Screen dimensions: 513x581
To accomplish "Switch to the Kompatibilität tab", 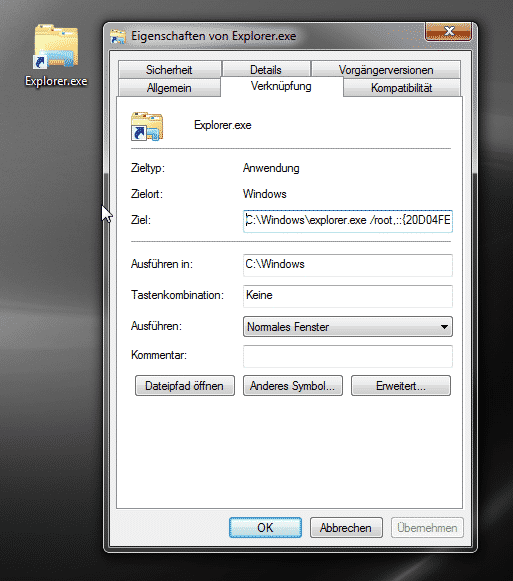I will (402, 88).
